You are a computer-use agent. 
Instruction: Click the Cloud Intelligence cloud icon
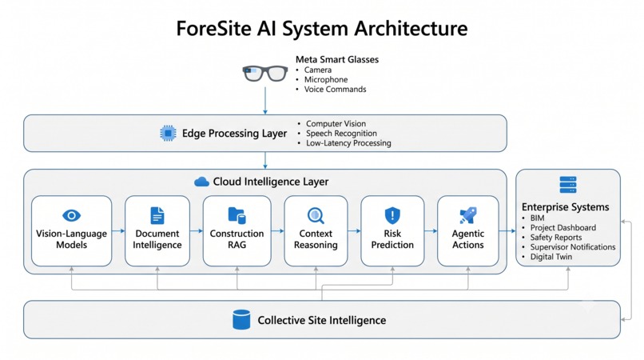pos(201,182)
